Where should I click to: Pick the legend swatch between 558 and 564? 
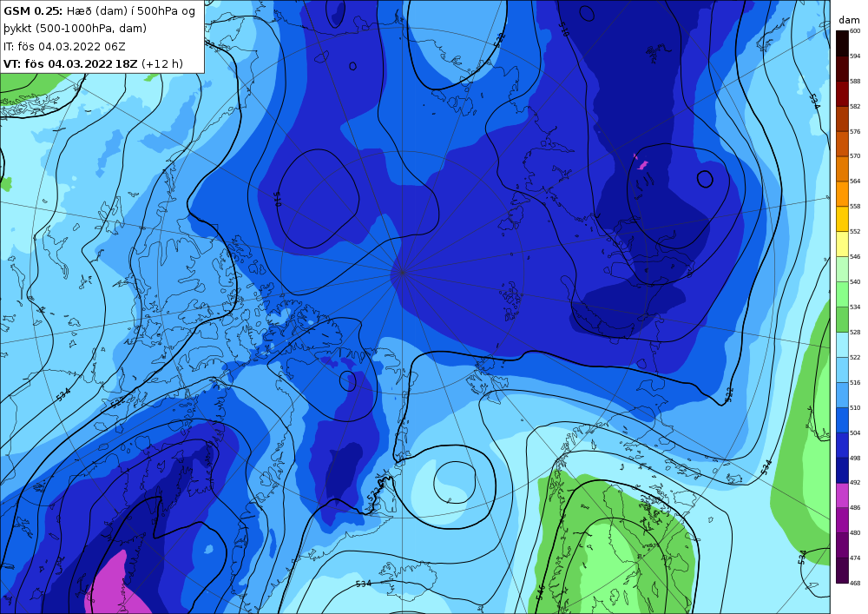point(842,195)
